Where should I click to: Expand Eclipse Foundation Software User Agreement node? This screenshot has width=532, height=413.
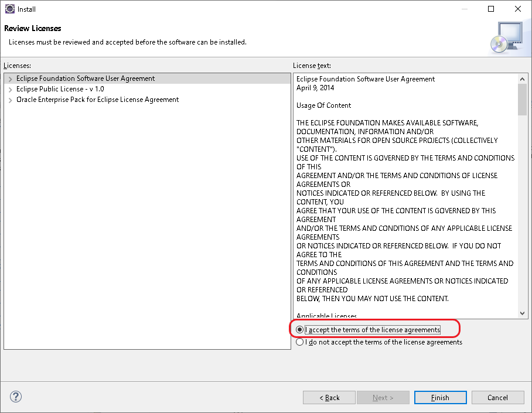tap(10, 78)
